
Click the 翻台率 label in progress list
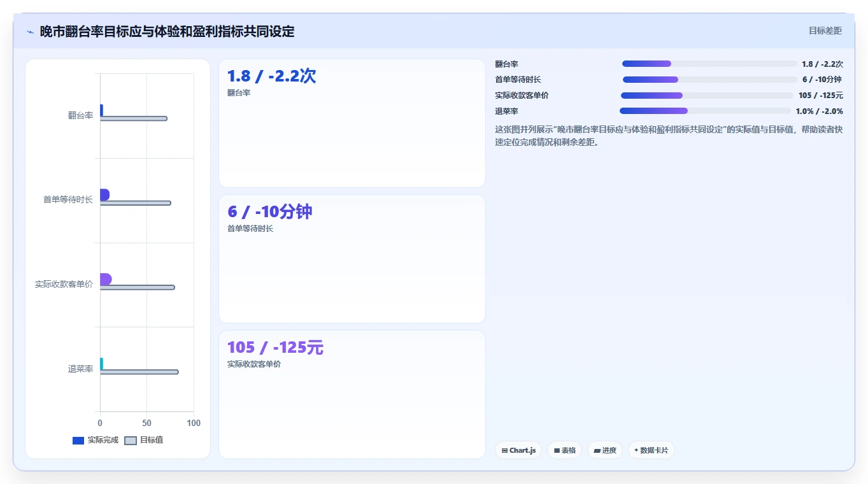[506, 64]
